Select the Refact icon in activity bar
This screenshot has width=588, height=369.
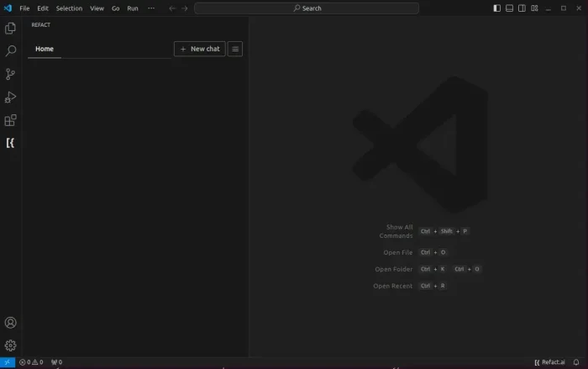tap(10, 143)
